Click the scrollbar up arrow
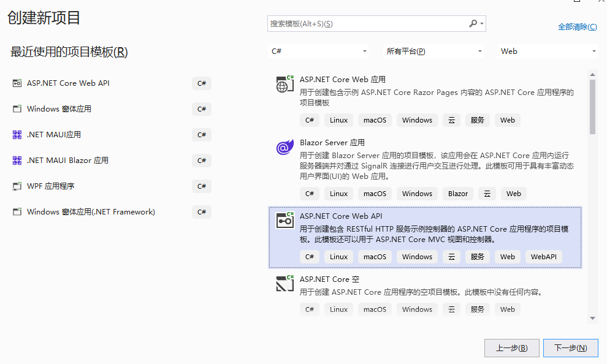Viewport: 607px width, 364px height. point(592,74)
